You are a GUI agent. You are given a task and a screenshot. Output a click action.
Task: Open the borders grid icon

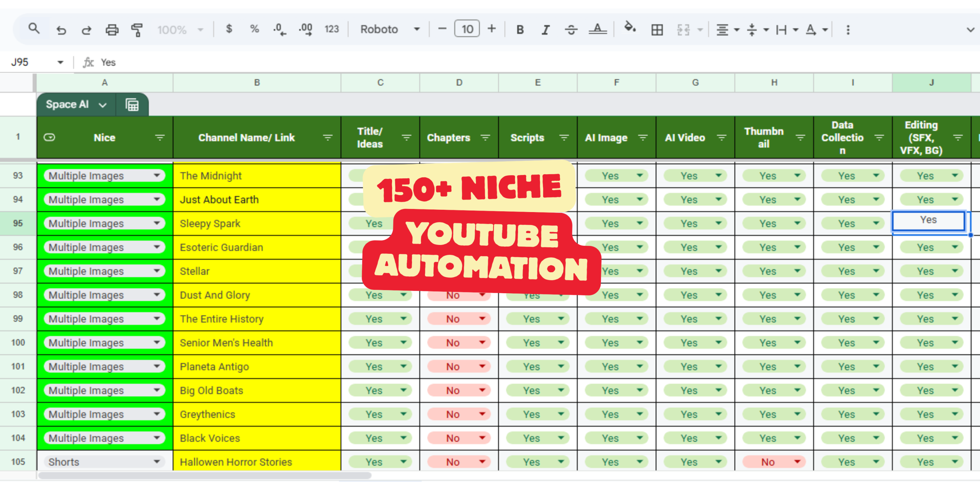point(657,29)
